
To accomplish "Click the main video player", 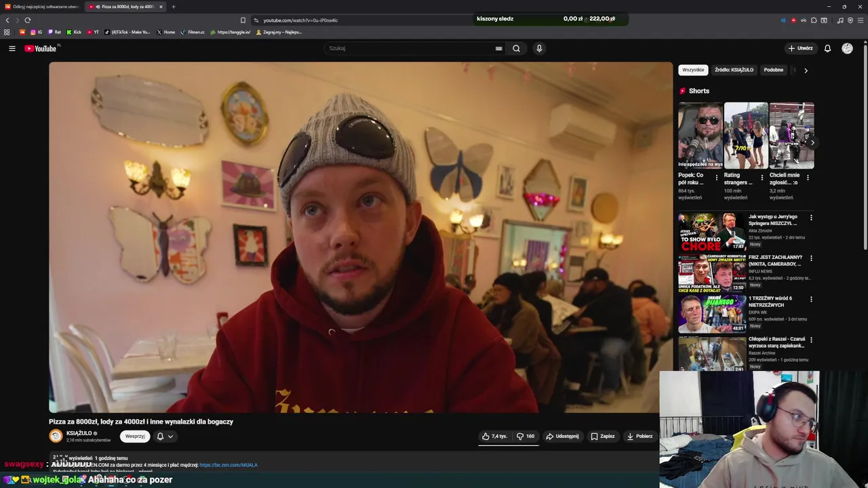I will pyautogui.click(x=361, y=237).
